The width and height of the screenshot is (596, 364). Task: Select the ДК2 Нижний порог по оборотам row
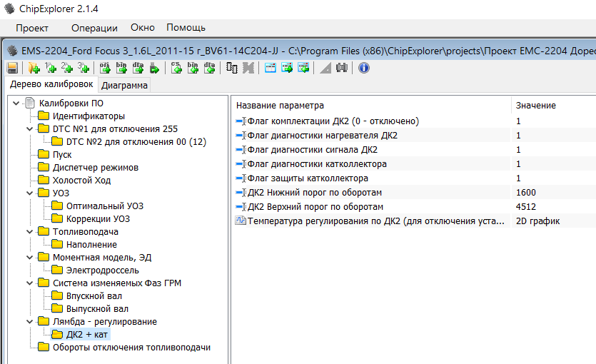(x=315, y=193)
